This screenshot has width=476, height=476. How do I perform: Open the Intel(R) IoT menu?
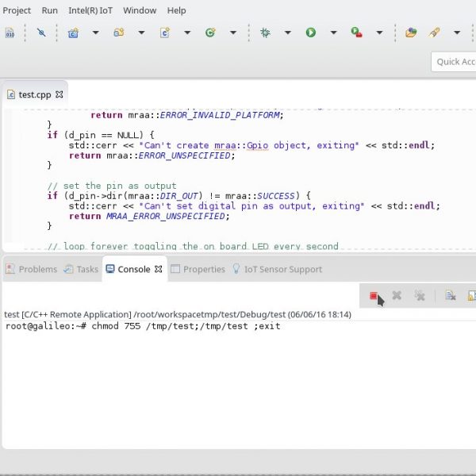pyautogui.click(x=90, y=10)
